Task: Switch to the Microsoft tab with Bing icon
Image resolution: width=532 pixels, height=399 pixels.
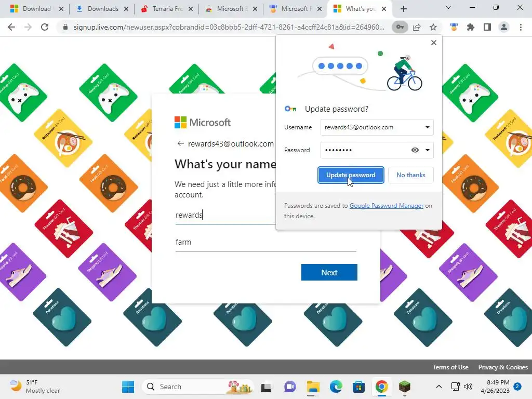Action: click(232, 9)
